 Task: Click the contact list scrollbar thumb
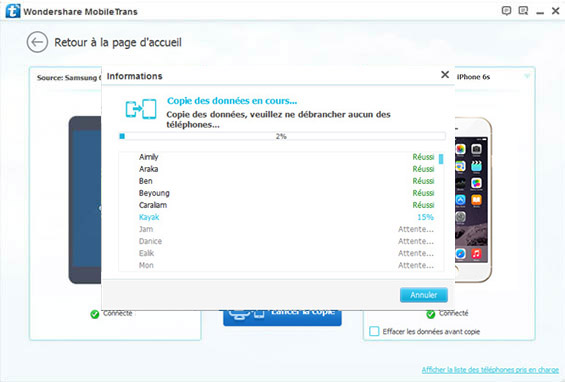(x=441, y=159)
